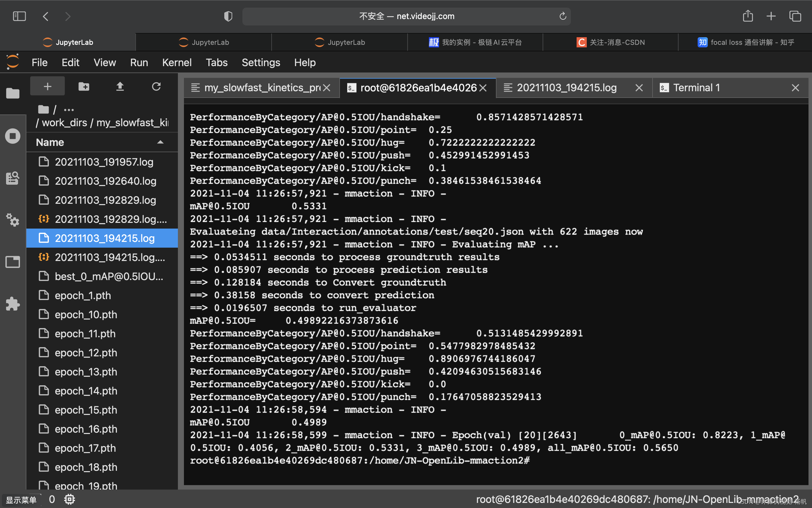Click the Upload Files icon
The image size is (812, 508).
tap(120, 86)
